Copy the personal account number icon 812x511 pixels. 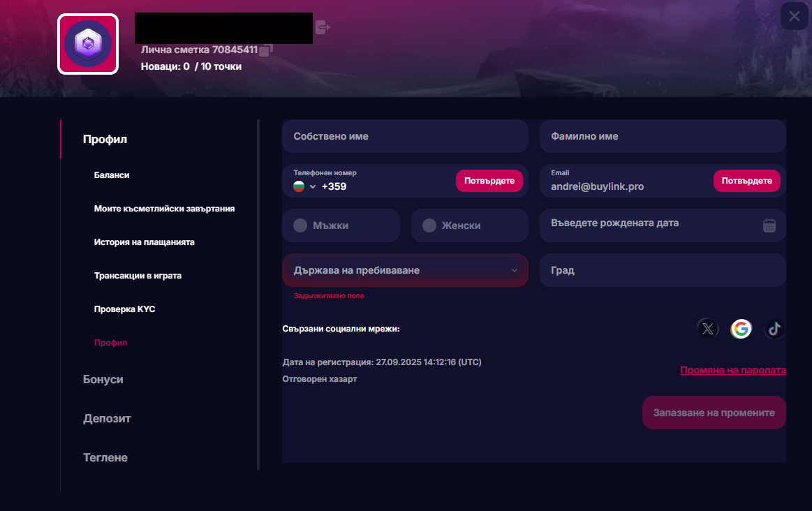(266, 50)
